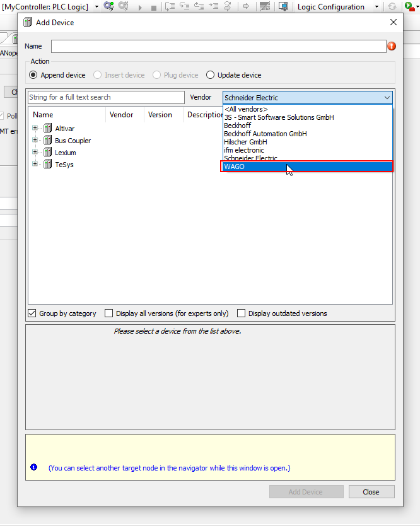Choose Beckhoff Automation GmbH vendor
This screenshot has height=526, width=420.
pyautogui.click(x=308, y=134)
